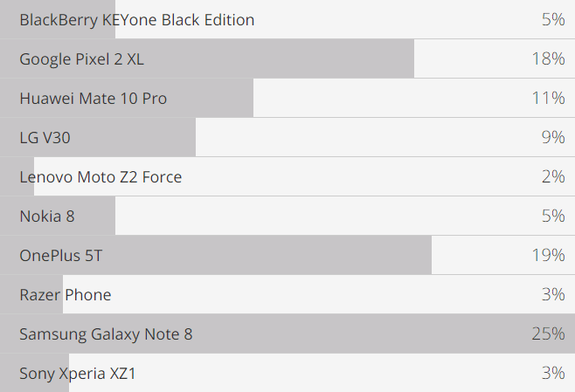Click the 9% vote percentage
Image resolution: width=575 pixels, height=392 pixels.
[552, 137]
